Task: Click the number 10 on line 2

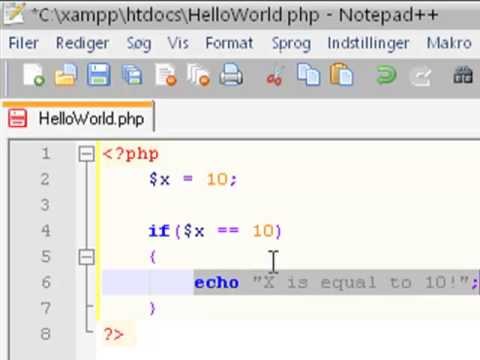Action: tap(217, 179)
